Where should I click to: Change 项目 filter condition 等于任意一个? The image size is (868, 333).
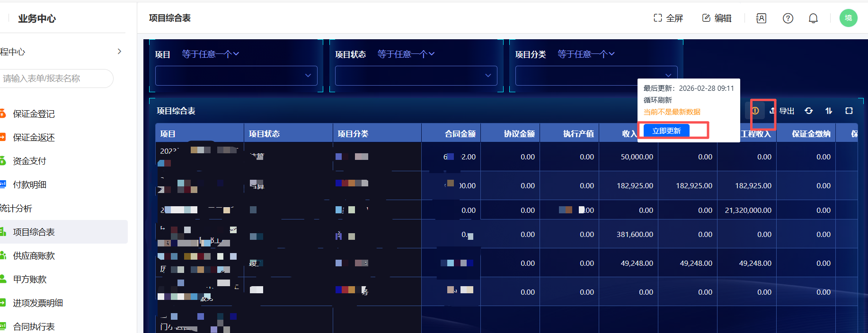(211, 54)
